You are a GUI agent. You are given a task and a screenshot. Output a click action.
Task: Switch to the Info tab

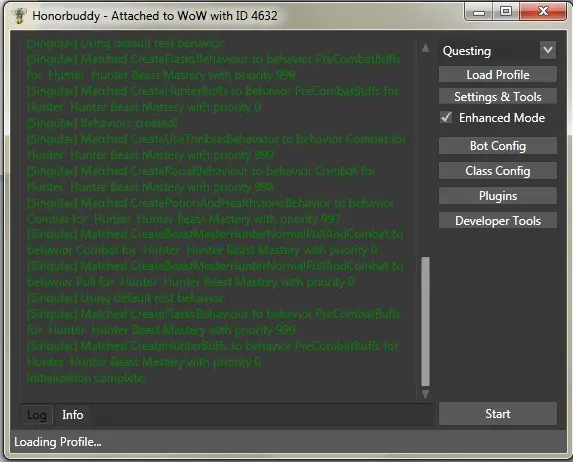[x=72, y=415]
